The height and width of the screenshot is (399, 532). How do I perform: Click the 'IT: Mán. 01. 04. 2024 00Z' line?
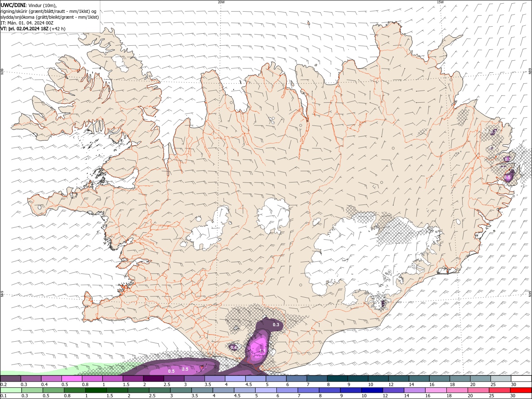27,23
